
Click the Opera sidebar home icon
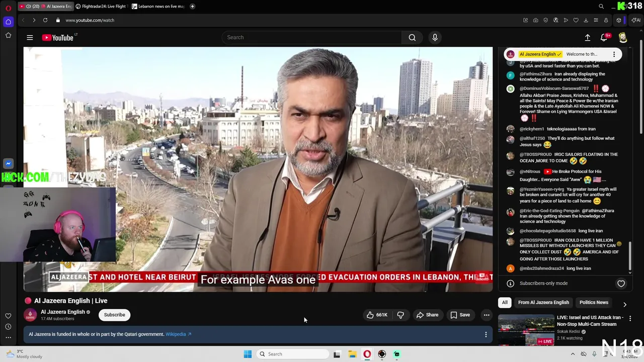coord(8,22)
